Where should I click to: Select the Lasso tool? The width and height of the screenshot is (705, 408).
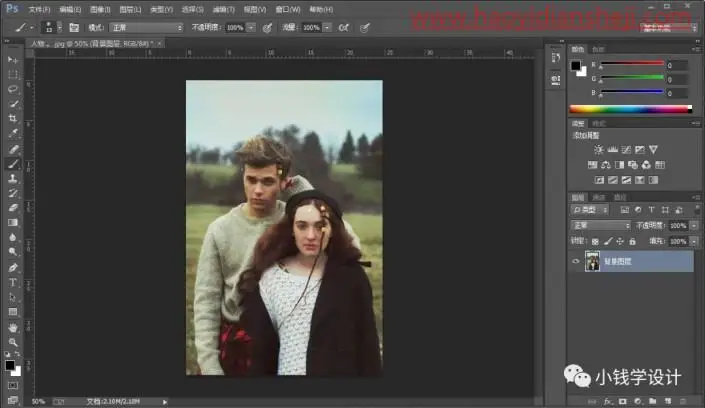tap(13, 89)
